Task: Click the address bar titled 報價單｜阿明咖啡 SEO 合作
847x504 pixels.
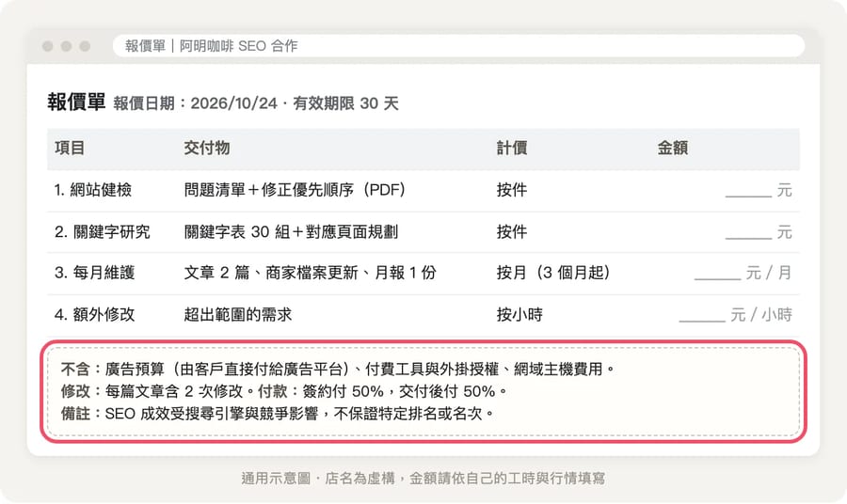Action: click(x=458, y=46)
